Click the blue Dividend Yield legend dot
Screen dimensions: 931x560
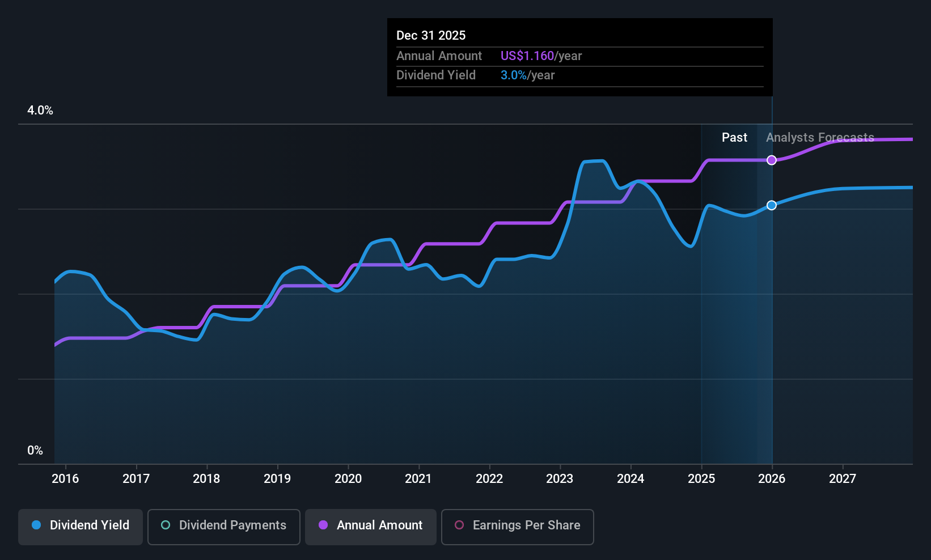coord(36,525)
